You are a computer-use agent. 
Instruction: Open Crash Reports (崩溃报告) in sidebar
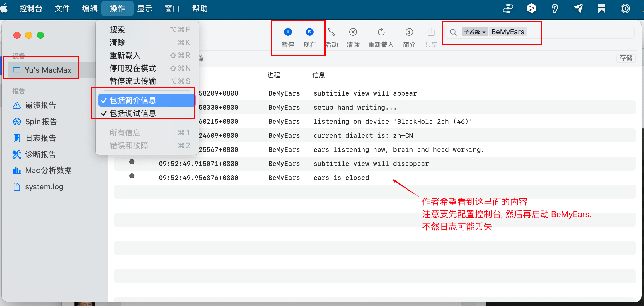tap(40, 105)
